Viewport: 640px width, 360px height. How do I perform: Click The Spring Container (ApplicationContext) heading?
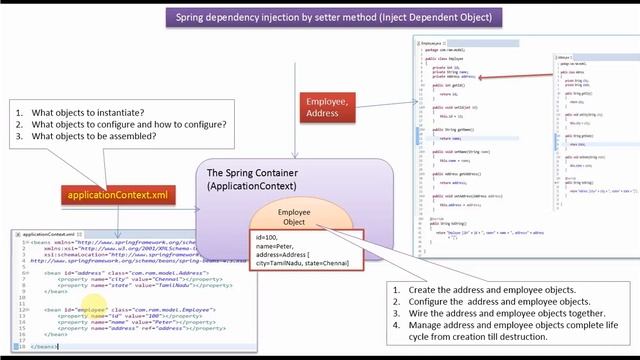tap(252, 179)
